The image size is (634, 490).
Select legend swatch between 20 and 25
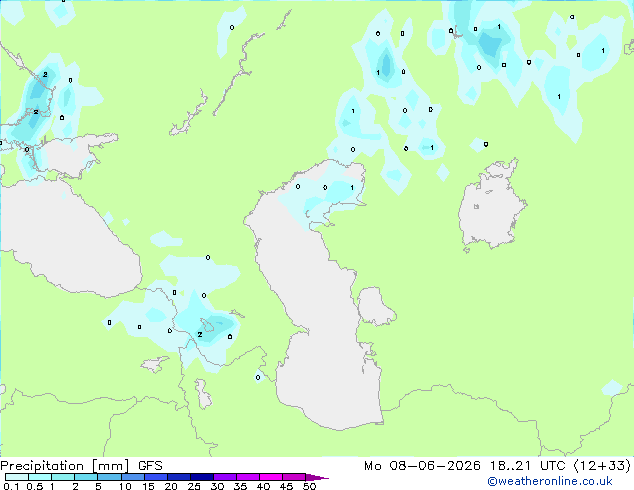tap(178, 477)
